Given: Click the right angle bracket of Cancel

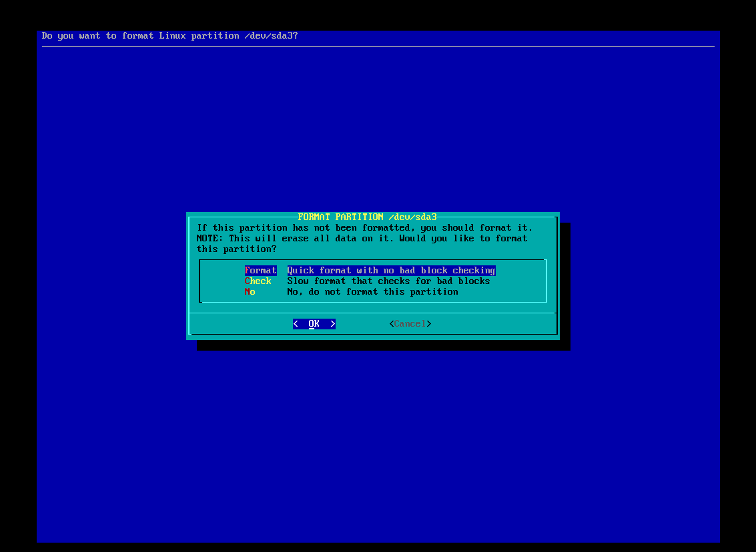Looking at the screenshot, I should pos(429,324).
